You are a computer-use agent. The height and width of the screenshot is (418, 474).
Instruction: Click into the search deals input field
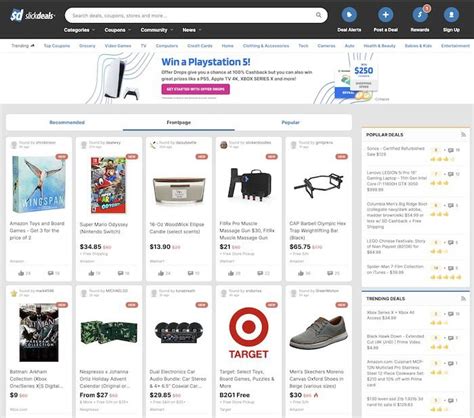coord(192,15)
